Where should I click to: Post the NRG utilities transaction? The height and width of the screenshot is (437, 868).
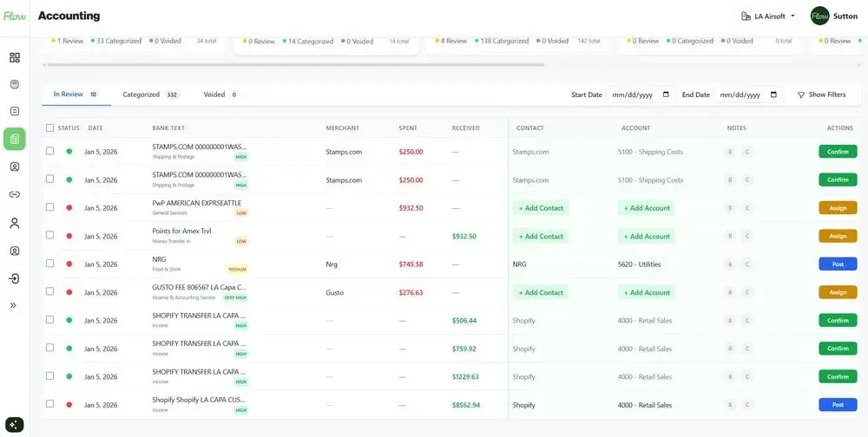coord(838,264)
